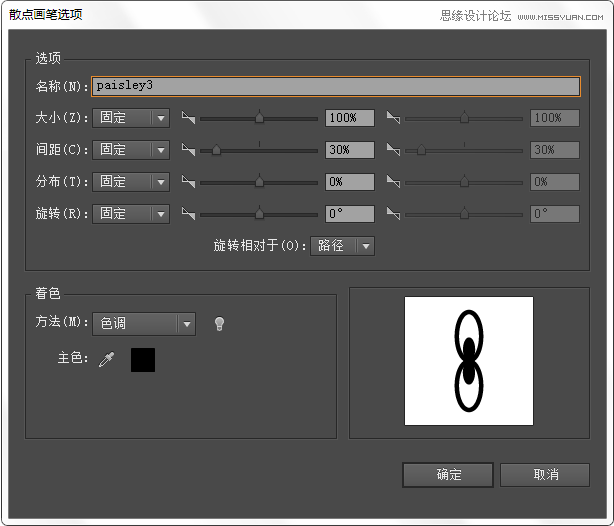Click the eyedropper icon next to 主色
The width and height of the screenshot is (614, 526).
[106, 360]
